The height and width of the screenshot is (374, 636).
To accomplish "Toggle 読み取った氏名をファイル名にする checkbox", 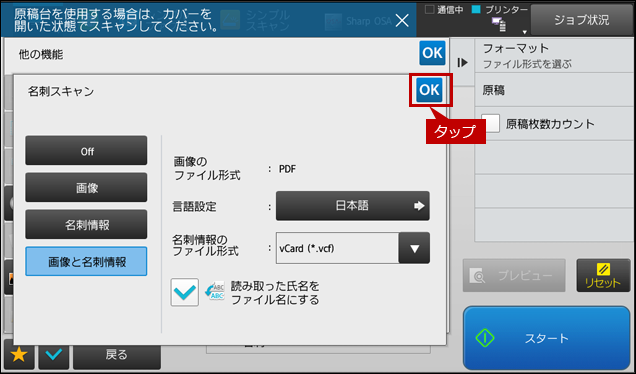I will tap(185, 292).
